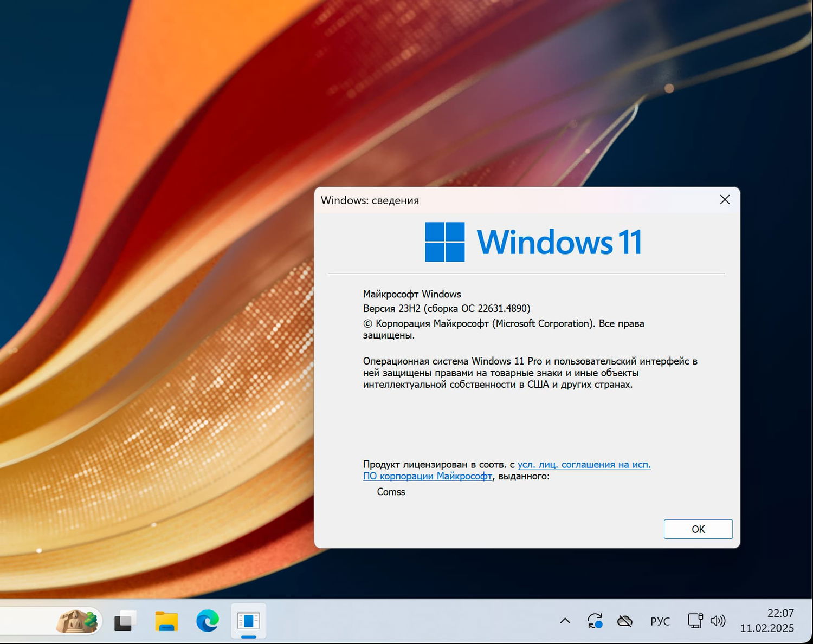Click the dialog title Windows: сведения
The width and height of the screenshot is (813, 644).
370,200
